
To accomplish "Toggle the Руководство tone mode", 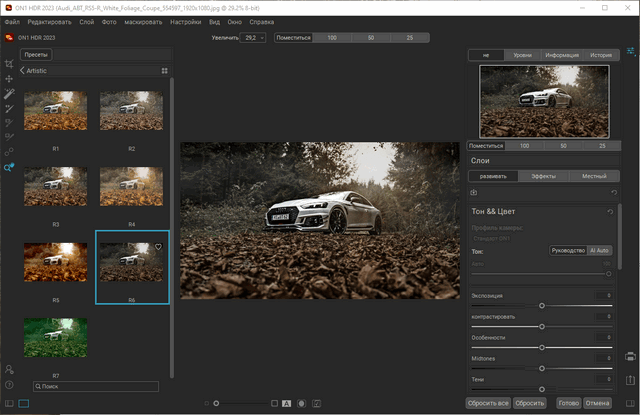I will coord(569,250).
